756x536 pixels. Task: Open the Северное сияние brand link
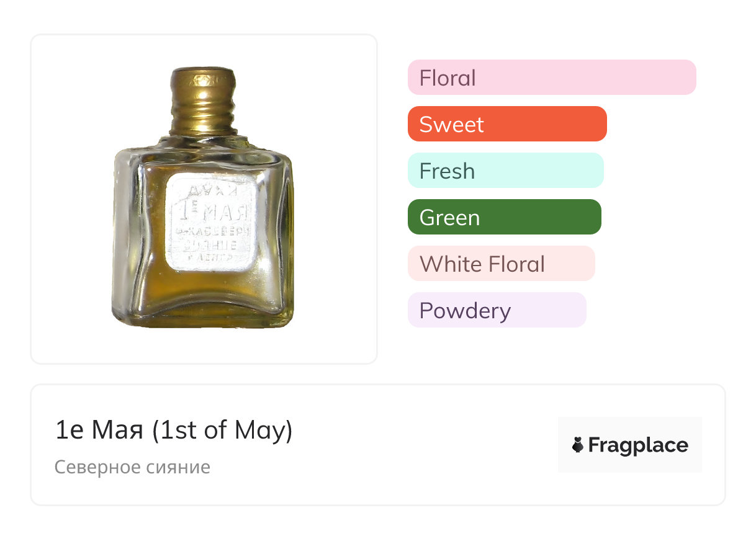[132, 467]
